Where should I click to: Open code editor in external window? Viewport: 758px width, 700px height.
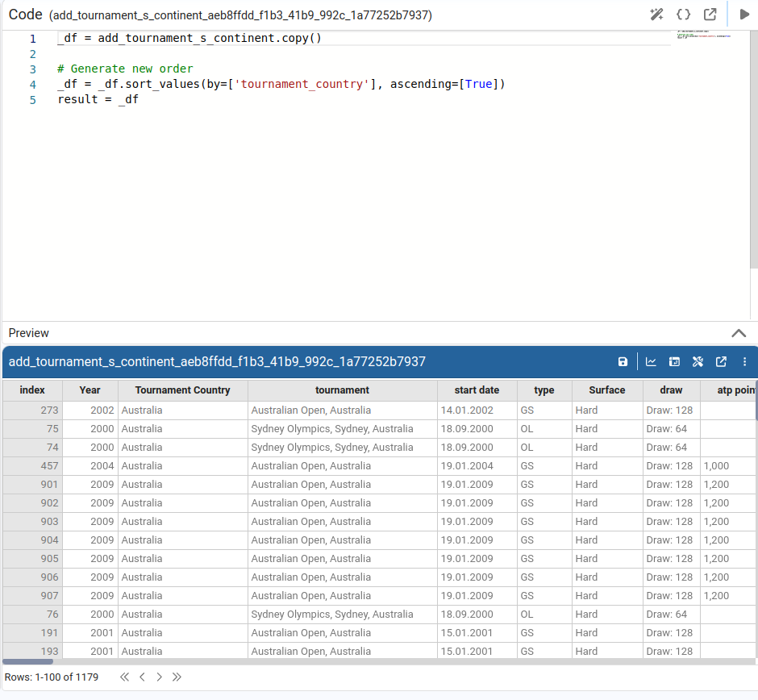[710, 15]
